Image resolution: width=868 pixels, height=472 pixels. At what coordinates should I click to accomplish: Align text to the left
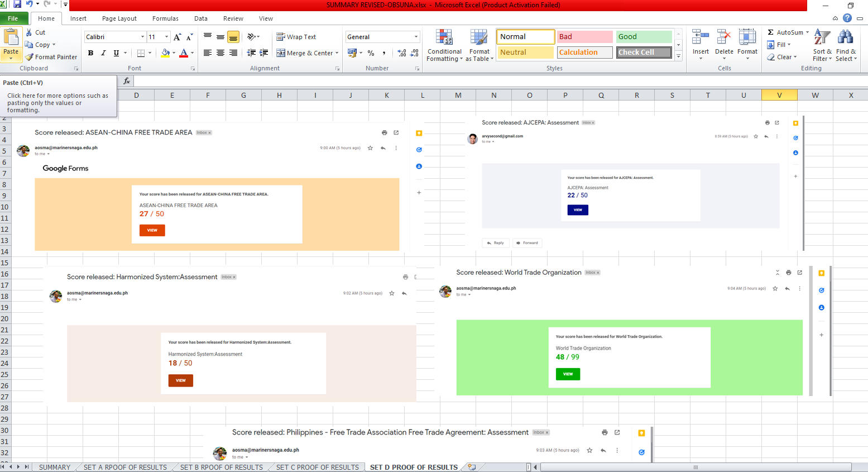pyautogui.click(x=208, y=53)
